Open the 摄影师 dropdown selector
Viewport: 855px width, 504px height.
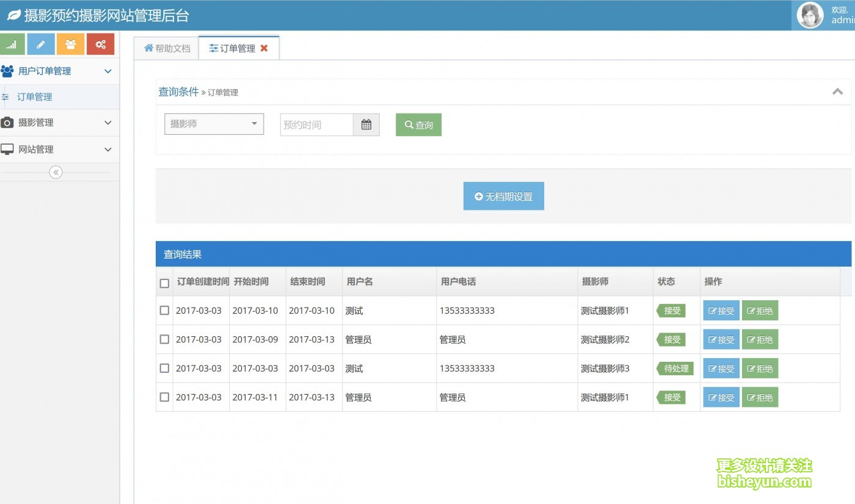[214, 124]
